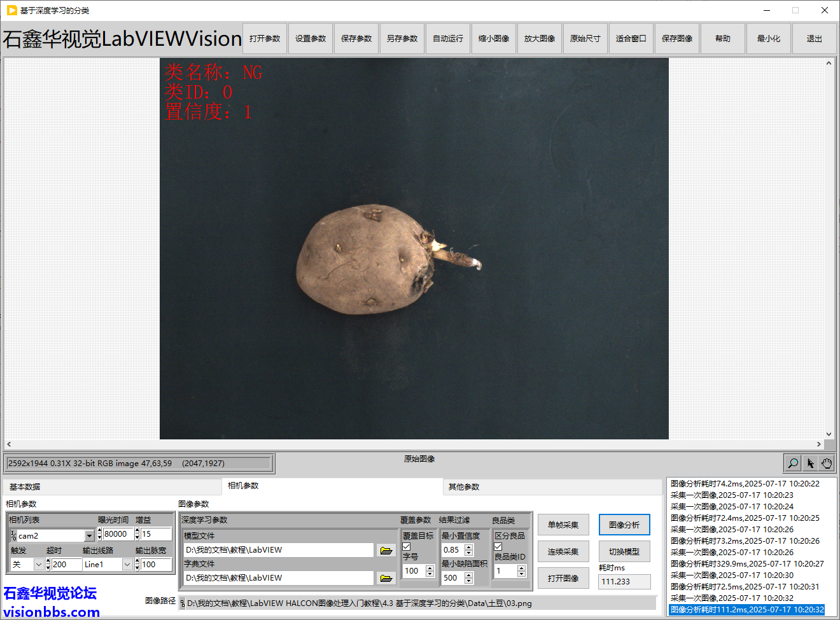Click the 曝光时间 input field
Viewport: 840px width, 620px height.
(117, 534)
